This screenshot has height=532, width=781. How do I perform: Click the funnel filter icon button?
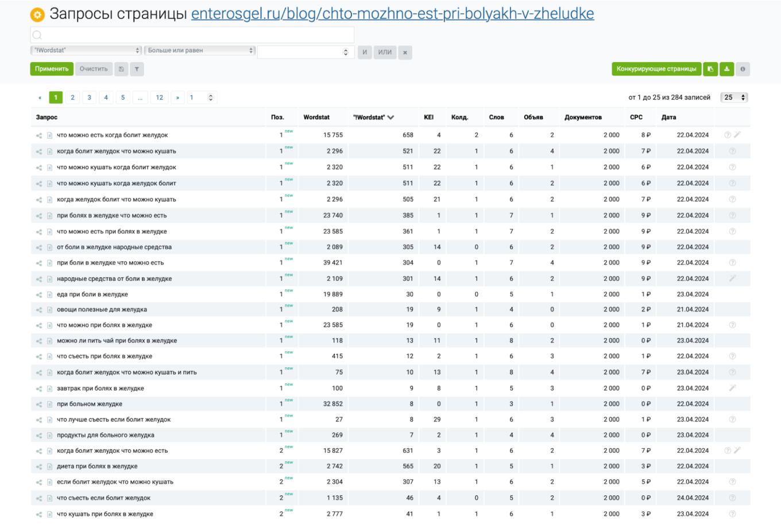pyautogui.click(x=137, y=69)
